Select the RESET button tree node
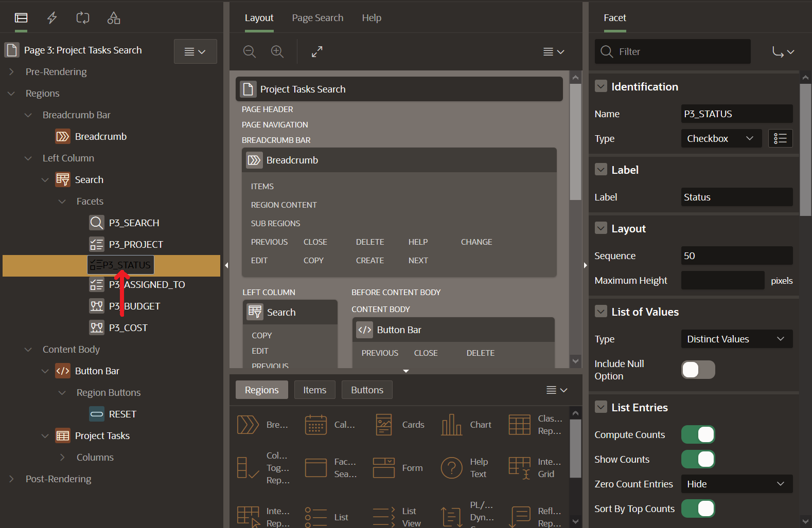Image resolution: width=812 pixels, height=528 pixels. pyautogui.click(x=122, y=414)
